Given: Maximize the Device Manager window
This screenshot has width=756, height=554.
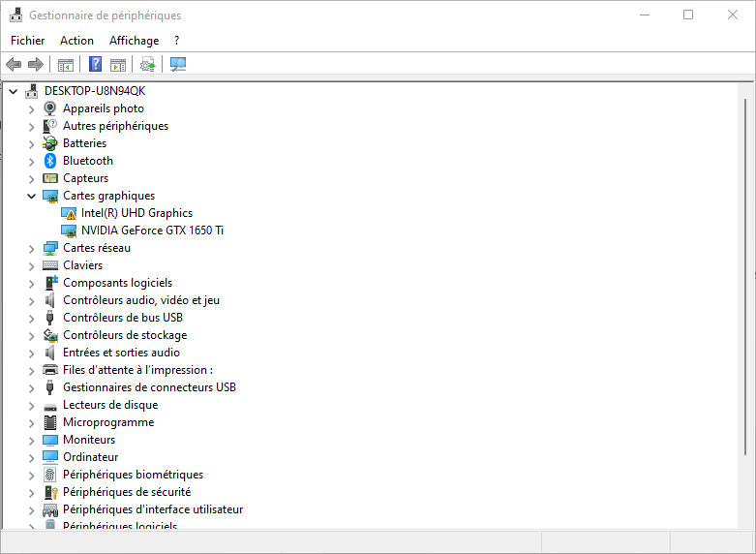Looking at the screenshot, I should click(x=688, y=15).
